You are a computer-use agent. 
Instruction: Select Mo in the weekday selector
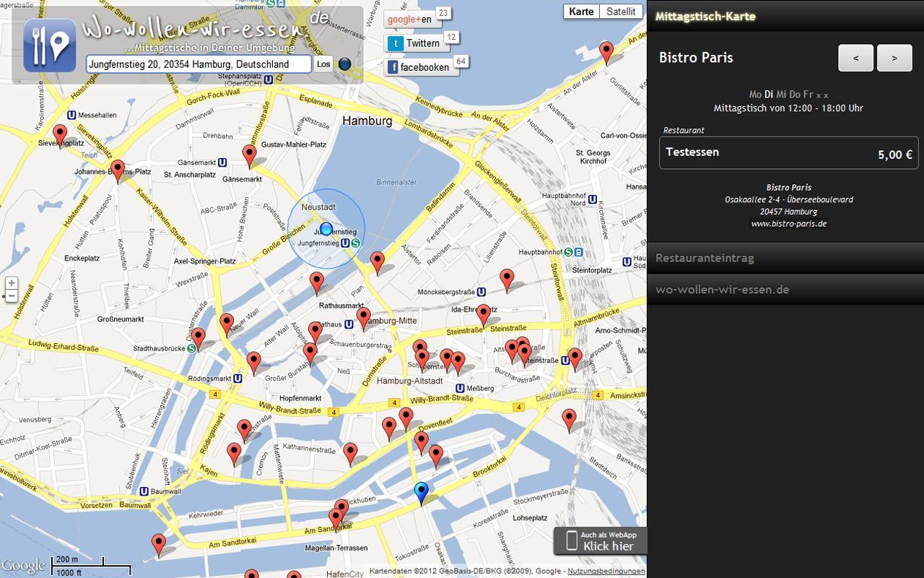click(x=755, y=94)
